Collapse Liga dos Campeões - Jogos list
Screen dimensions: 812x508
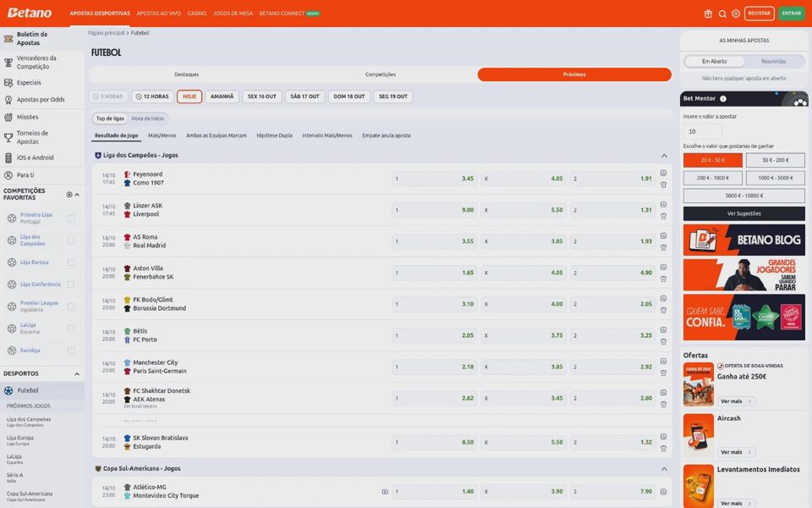pyautogui.click(x=665, y=156)
